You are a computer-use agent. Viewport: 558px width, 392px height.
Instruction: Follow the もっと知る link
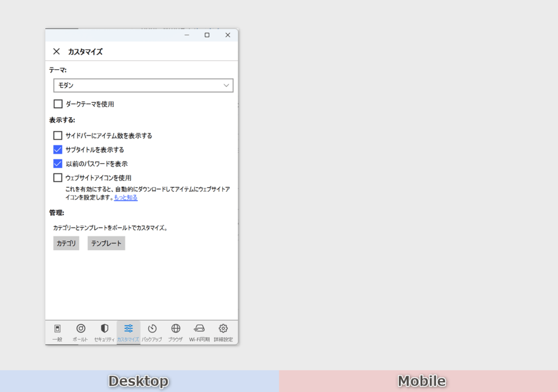point(126,198)
